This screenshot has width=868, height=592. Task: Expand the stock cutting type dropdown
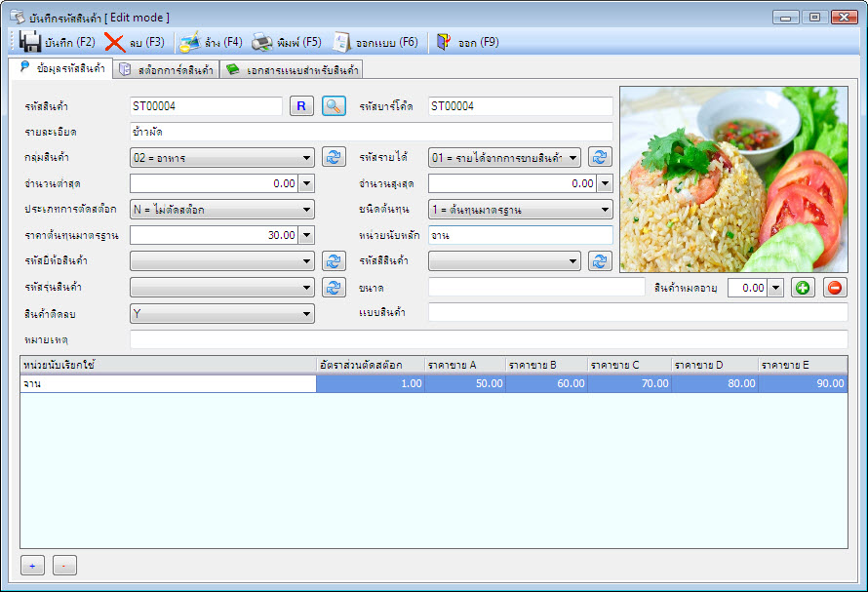(x=222, y=210)
